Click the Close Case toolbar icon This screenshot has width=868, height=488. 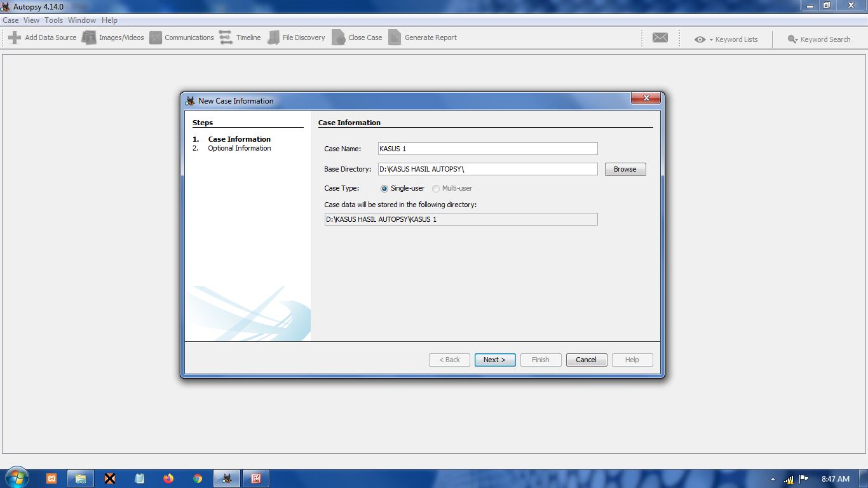click(339, 37)
